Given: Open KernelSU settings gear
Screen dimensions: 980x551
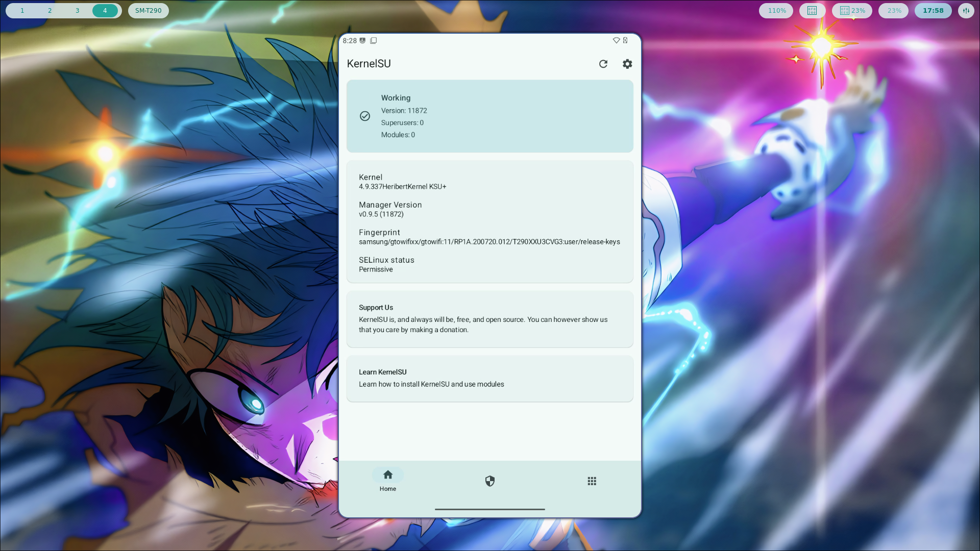Looking at the screenshot, I should pyautogui.click(x=627, y=64).
